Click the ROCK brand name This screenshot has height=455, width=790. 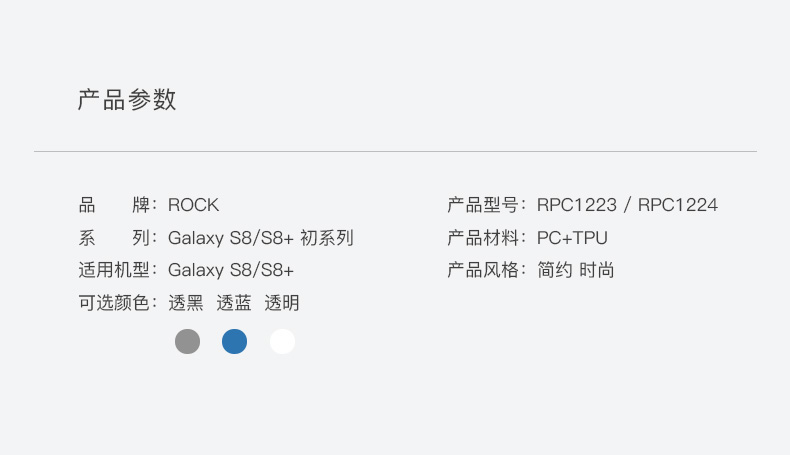click(193, 205)
